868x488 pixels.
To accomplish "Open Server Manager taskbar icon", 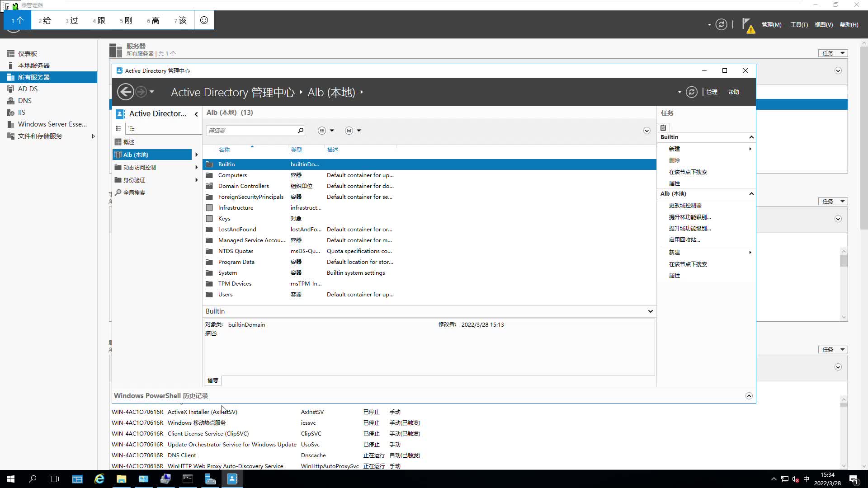I will [x=210, y=479].
